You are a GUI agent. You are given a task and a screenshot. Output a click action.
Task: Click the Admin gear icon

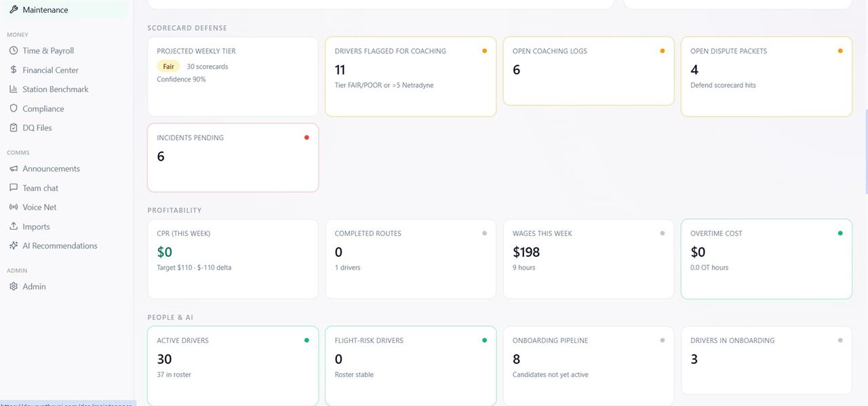click(x=14, y=286)
